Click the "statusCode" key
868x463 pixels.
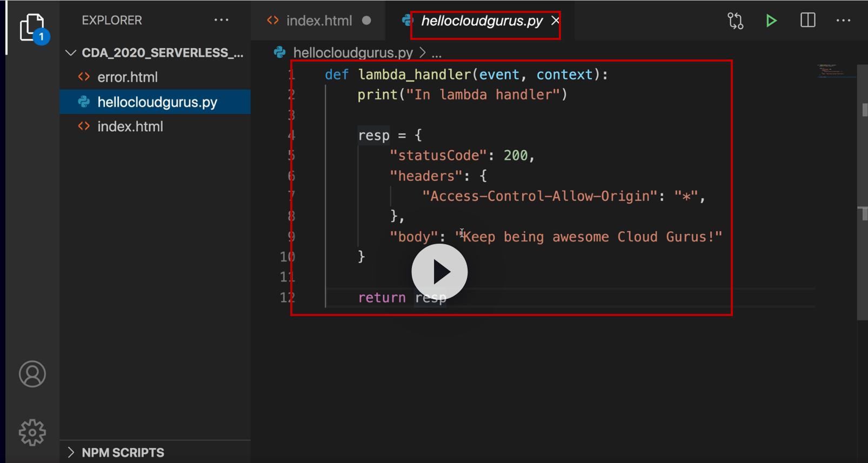[438, 156]
